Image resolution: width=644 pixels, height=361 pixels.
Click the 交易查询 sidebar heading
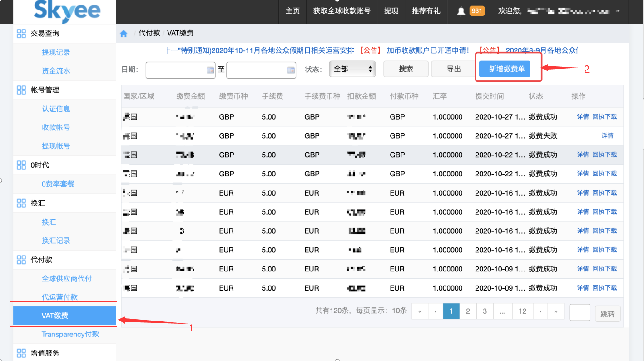[45, 34]
